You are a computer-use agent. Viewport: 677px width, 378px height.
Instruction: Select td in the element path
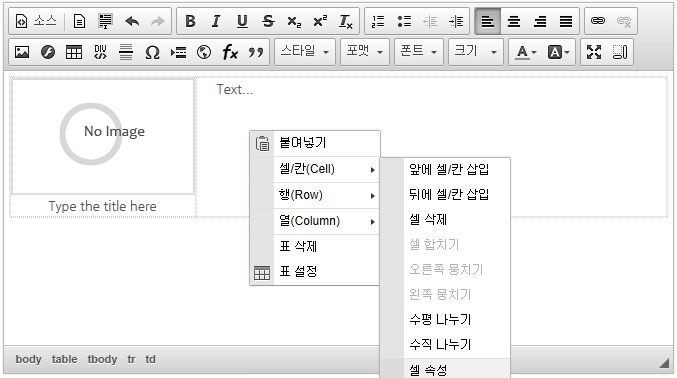(150, 359)
